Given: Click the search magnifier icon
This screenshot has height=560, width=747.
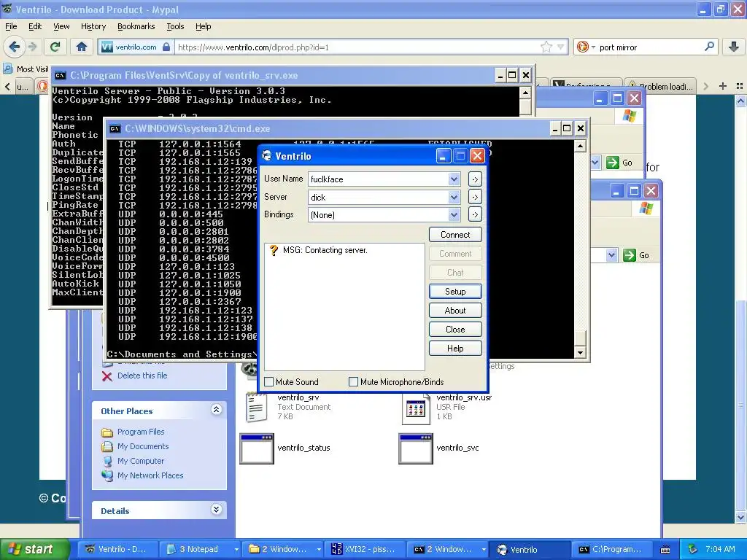Looking at the screenshot, I should coord(709,47).
